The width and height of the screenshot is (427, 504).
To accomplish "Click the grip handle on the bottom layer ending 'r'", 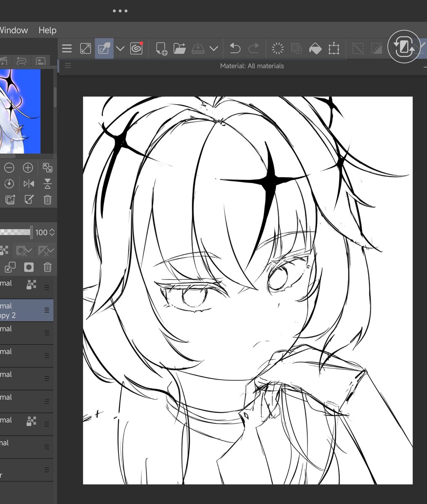I will pos(47,470).
